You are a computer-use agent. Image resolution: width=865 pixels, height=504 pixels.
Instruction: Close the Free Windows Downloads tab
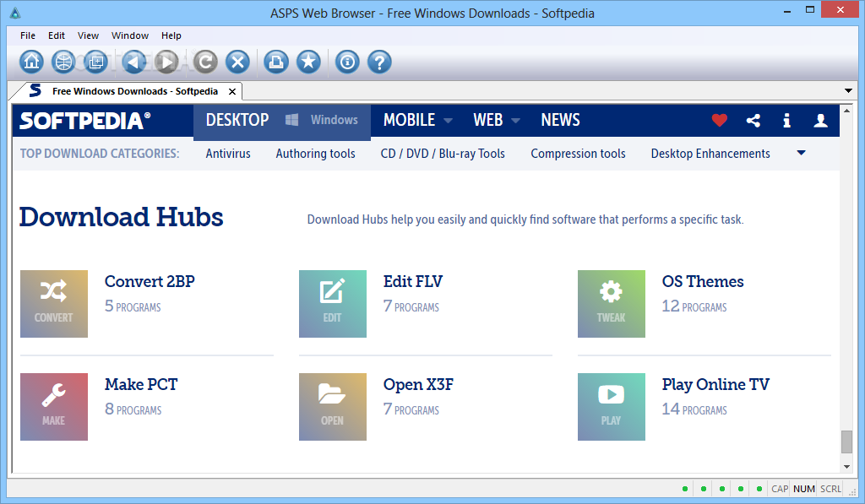(x=232, y=91)
